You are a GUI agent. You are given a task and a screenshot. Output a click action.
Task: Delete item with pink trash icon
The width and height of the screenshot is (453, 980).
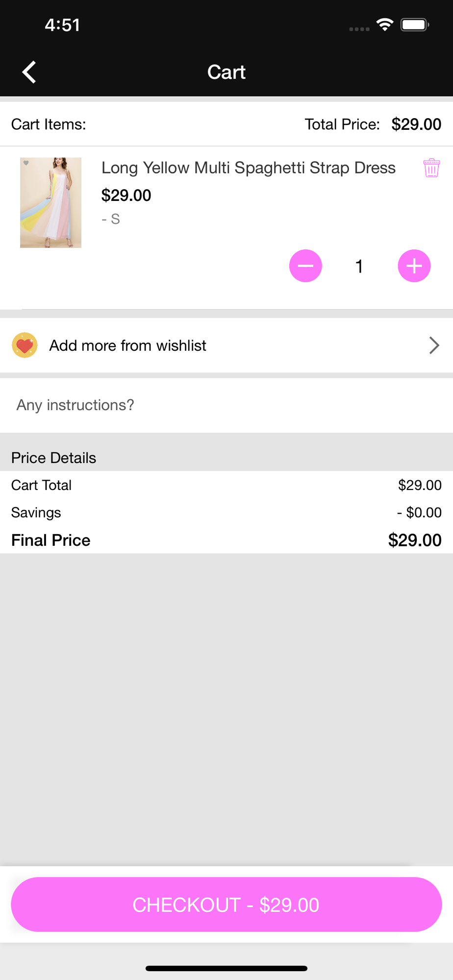click(431, 168)
